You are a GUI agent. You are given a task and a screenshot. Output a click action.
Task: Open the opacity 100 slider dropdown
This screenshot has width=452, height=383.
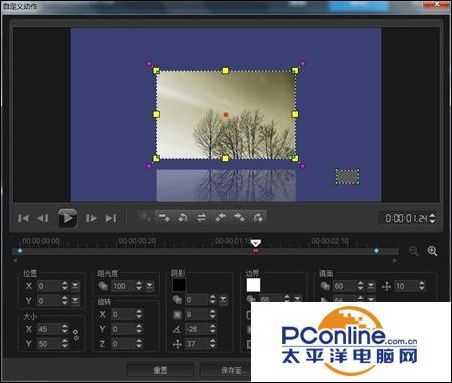point(150,286)
